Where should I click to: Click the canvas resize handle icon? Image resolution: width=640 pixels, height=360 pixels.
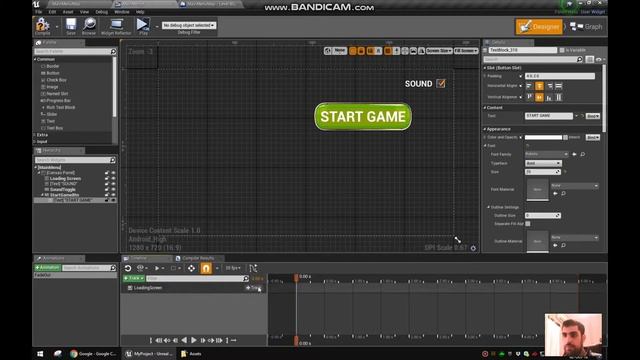tap(458, 240)
